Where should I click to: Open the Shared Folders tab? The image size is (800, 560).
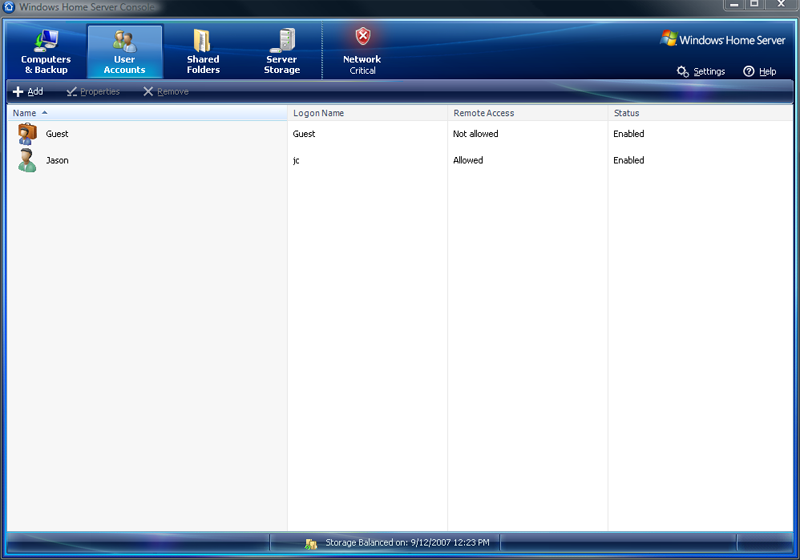(x=203, y=52)
